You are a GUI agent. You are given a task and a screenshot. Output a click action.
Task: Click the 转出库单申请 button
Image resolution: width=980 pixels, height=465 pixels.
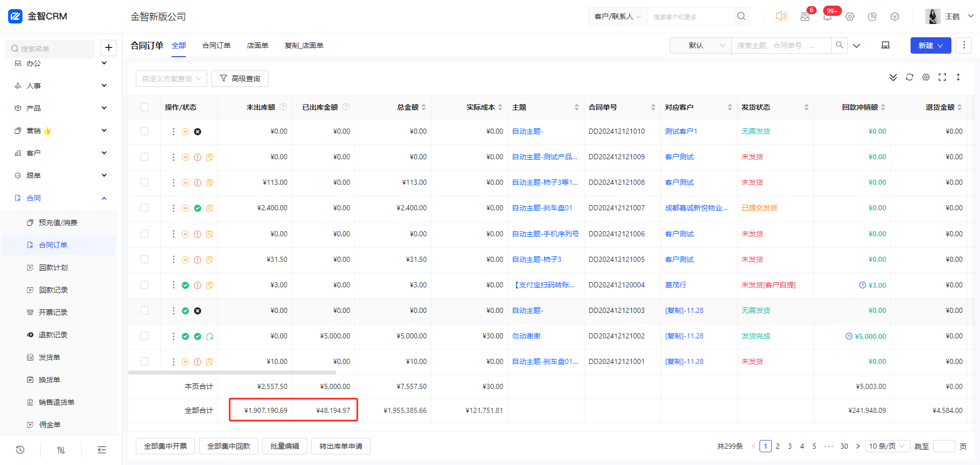pos(341,446)
